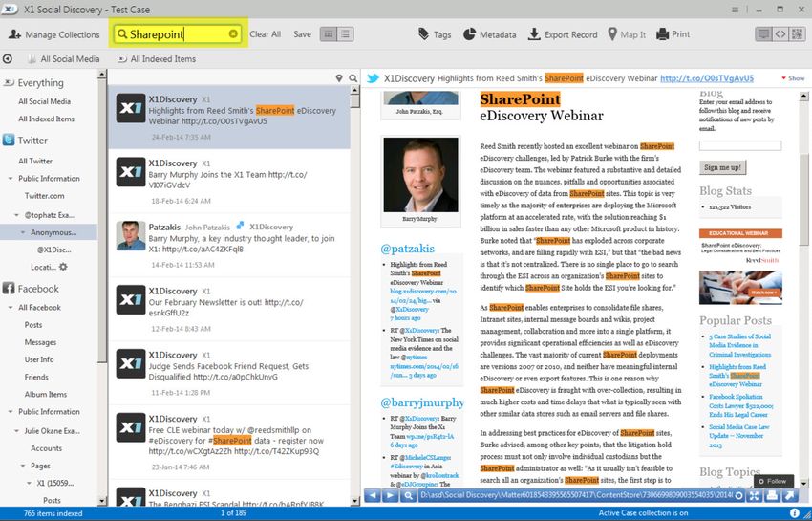
Task: Collapse the Anonymous node
Action: coord(22,232)
